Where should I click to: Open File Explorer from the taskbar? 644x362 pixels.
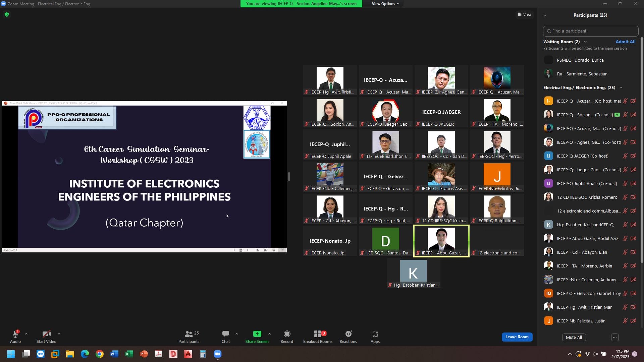(70, 354)
